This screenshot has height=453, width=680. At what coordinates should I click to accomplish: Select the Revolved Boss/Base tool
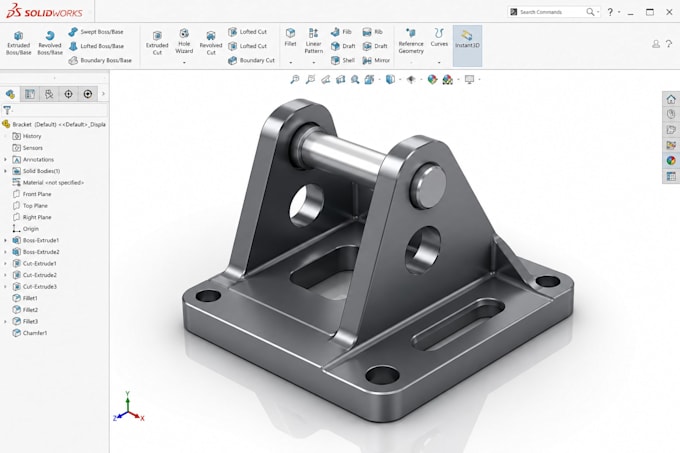[50, 43]
